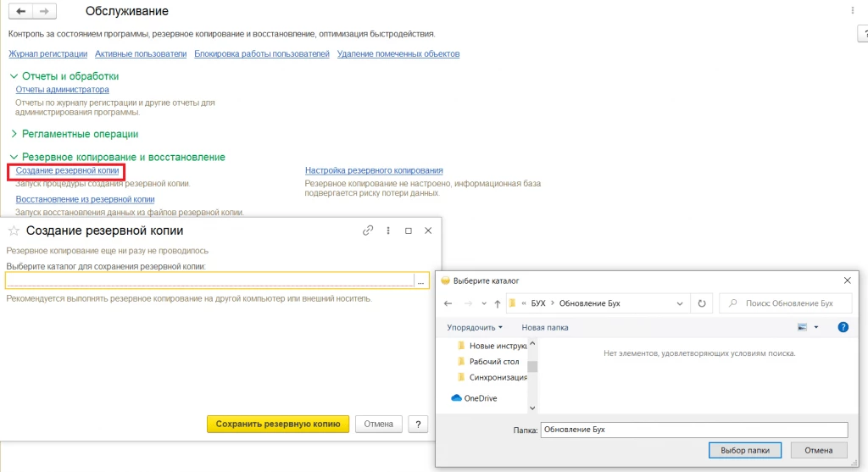Click БУХ in the address path
The height and width of the screenshot is (472, 868).
click(x=538, y=303)
